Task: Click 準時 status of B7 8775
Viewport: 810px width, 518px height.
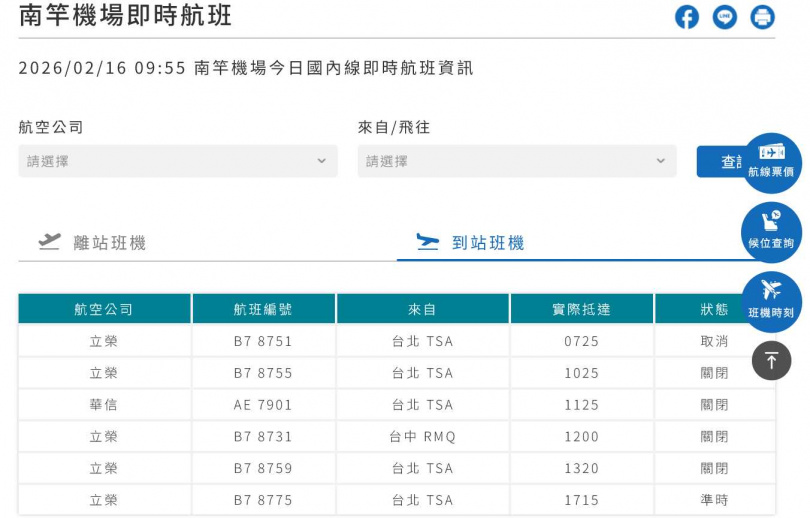Action: tap(714, 500)
